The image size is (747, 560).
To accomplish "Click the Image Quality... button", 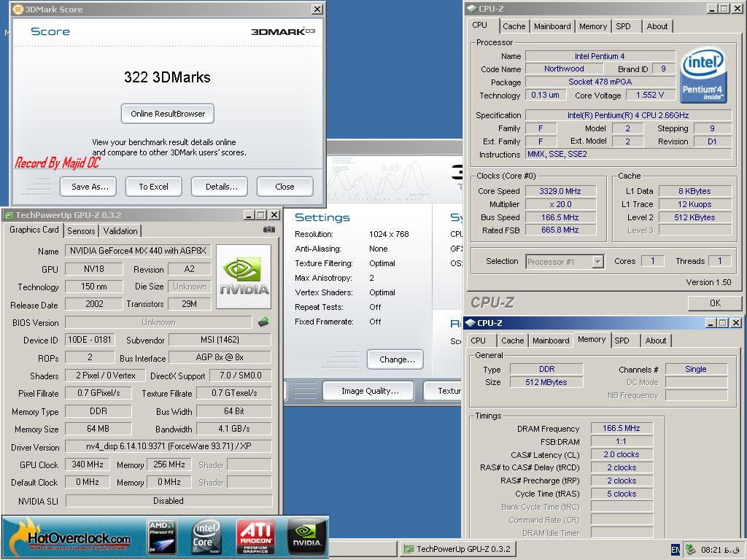I will point(370,391).
